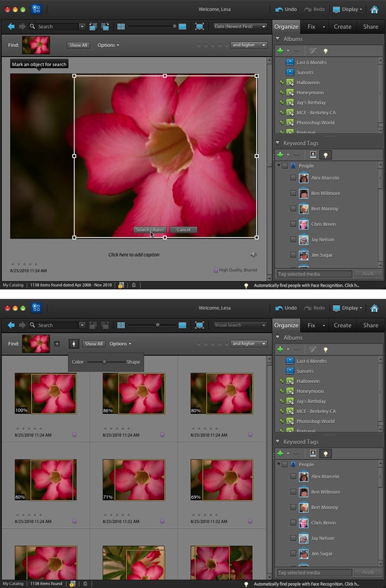This screenshot has height=588, width=386.
Task: Open Display menu in the Mark an object window
Action: (347, 10)
